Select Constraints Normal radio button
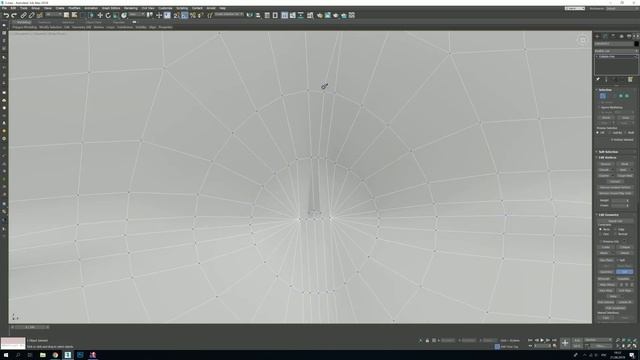Viewport: 640px width, 360px height. pyautogui.click(x=615, y=234)
